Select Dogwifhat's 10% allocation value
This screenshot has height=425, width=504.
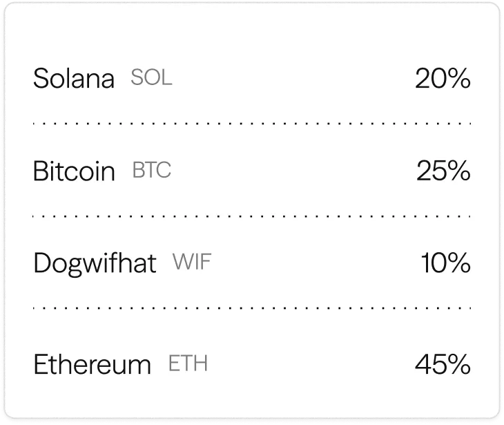[445, 263]
